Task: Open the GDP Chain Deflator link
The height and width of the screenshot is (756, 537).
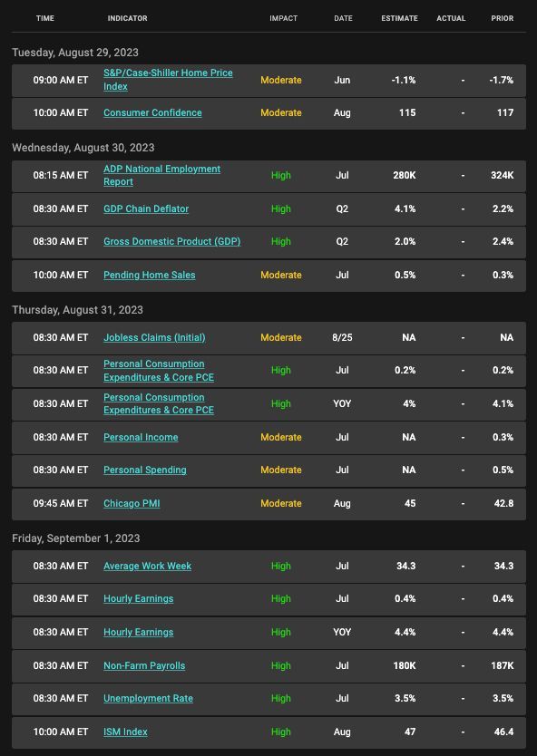Action: (x=146, y=208)
